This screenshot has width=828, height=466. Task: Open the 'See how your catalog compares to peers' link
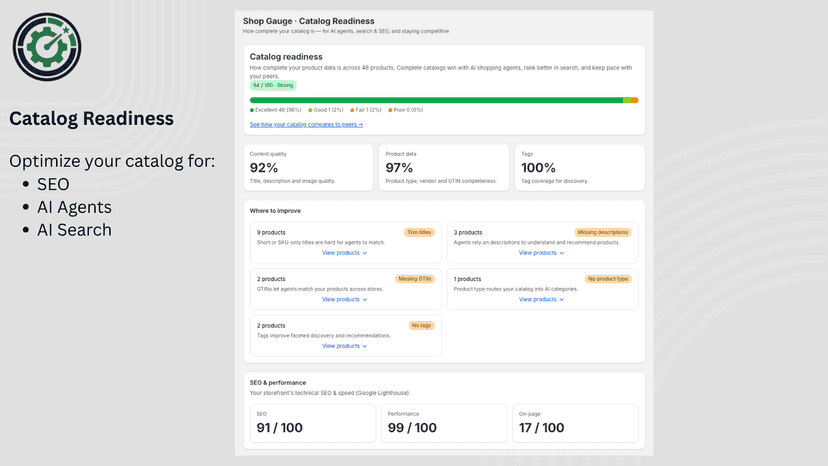click(306, 125)
